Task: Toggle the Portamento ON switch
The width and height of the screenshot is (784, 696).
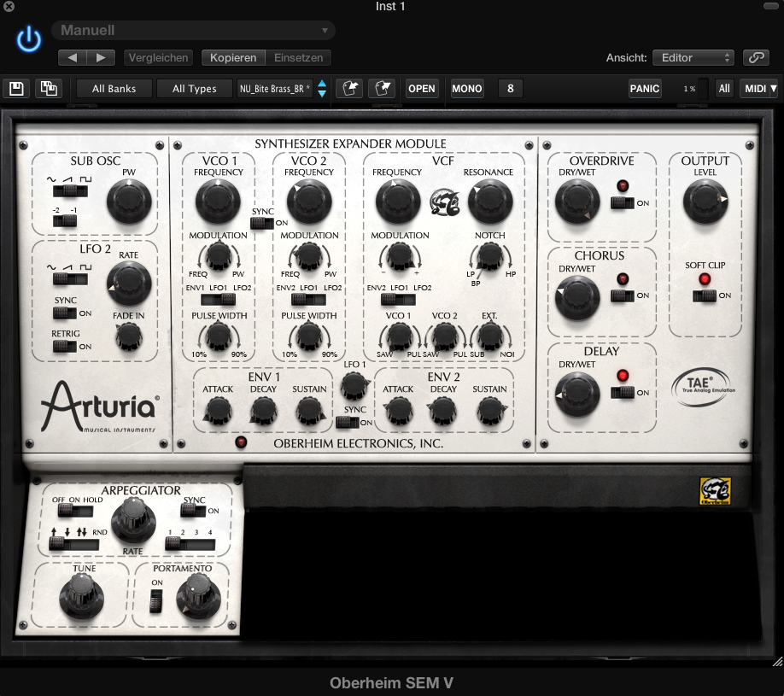Action: 156,600
